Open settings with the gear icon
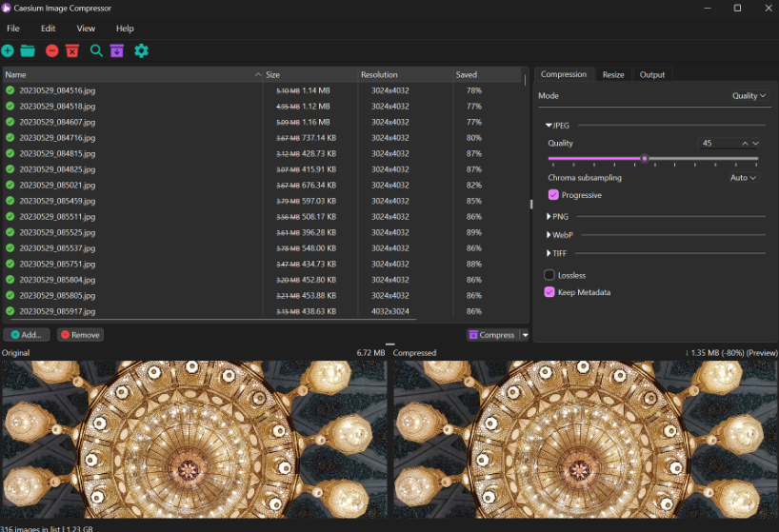This screenshot has height=532, width=779. tap(141, 50)
